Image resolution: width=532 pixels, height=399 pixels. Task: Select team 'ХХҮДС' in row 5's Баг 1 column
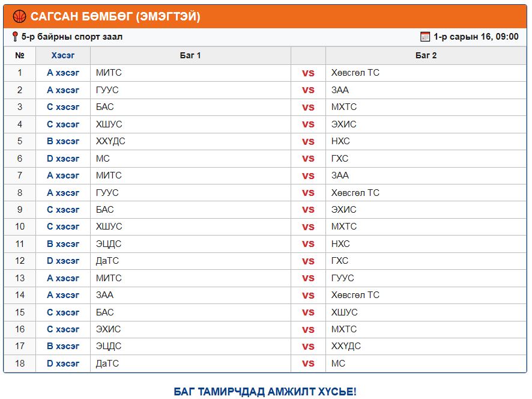pyautogui.click(x=110, y=141)
